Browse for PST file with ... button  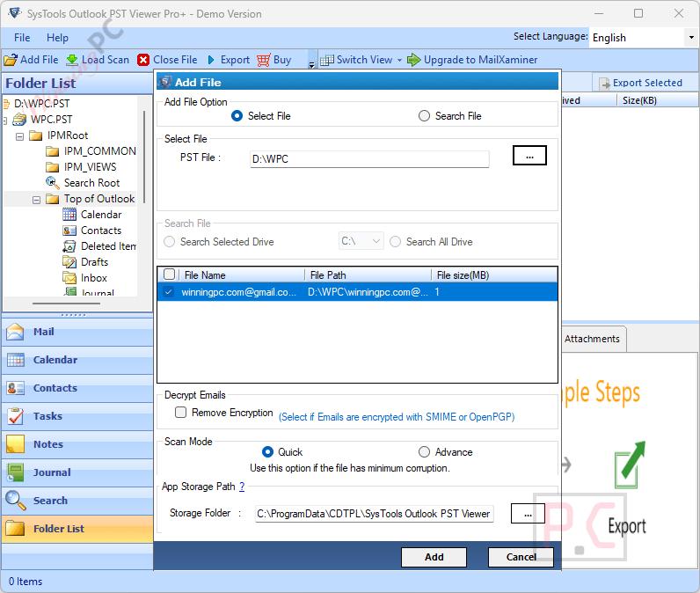tap(529, 156)
